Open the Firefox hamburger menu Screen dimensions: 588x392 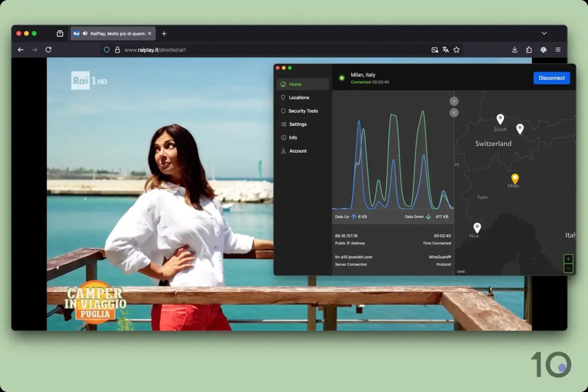pyautogui.click(x=558, y=50)
